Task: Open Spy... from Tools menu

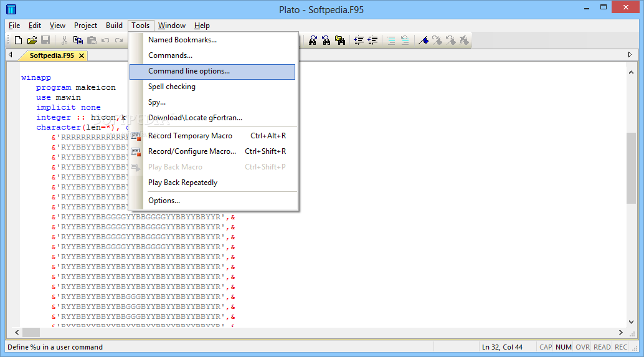Action: pos(212,102)
